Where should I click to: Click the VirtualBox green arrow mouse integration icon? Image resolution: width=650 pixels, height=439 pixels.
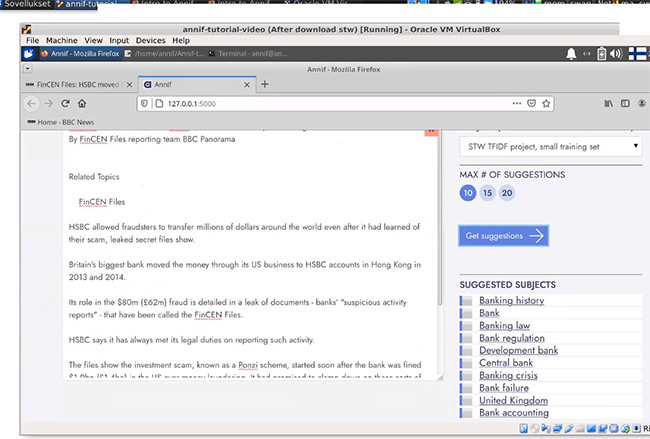tap(625, 429)
